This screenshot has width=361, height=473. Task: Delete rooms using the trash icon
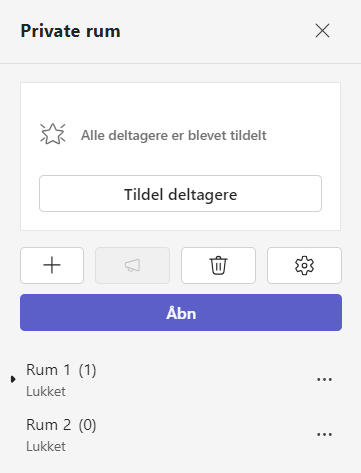[218, 265]
